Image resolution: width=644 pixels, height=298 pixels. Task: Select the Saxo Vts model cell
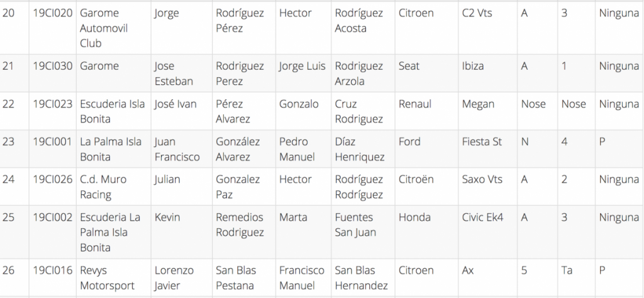pyautogui.click(x=483, y=179)
